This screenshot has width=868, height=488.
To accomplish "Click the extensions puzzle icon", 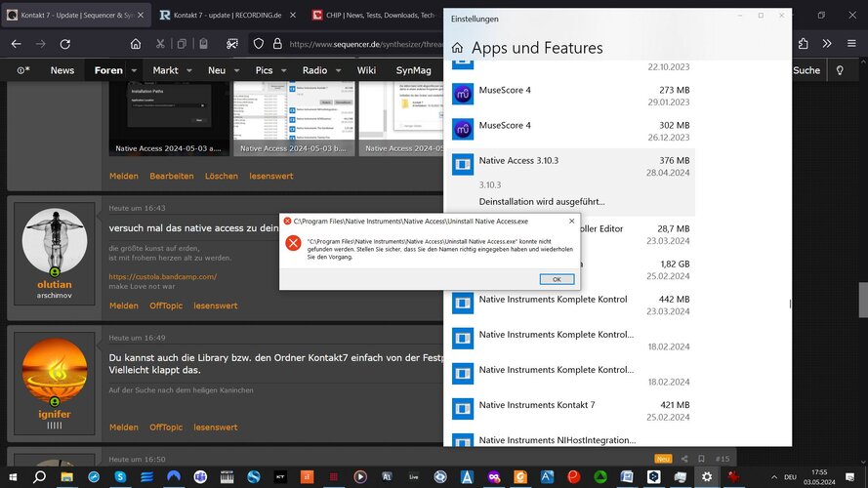I will click(x=804, y=44).
